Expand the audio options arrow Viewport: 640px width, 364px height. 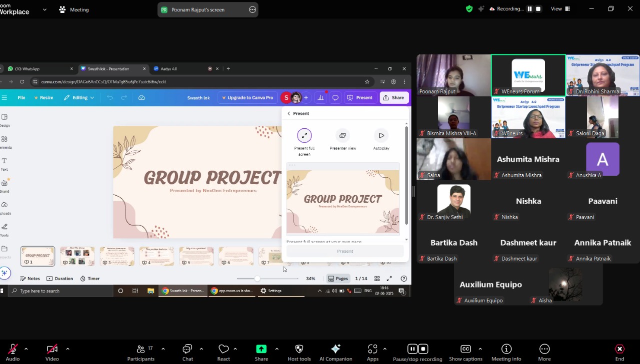click(x=26, y=349)
